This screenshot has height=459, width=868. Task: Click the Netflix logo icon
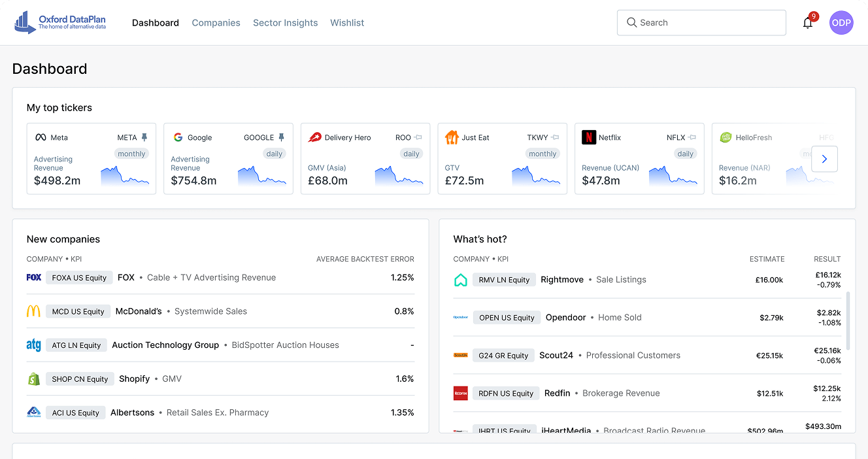coord(588,137)
